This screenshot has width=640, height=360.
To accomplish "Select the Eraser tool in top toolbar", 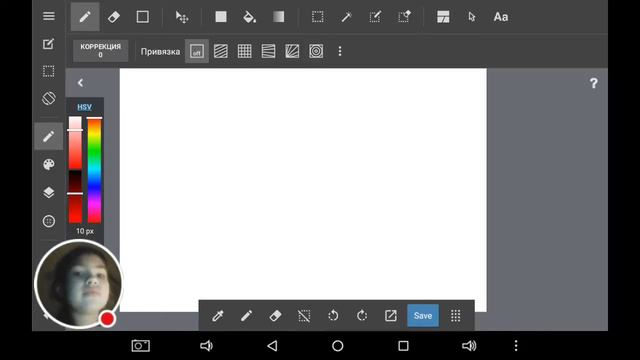I will tap(113, 17).
